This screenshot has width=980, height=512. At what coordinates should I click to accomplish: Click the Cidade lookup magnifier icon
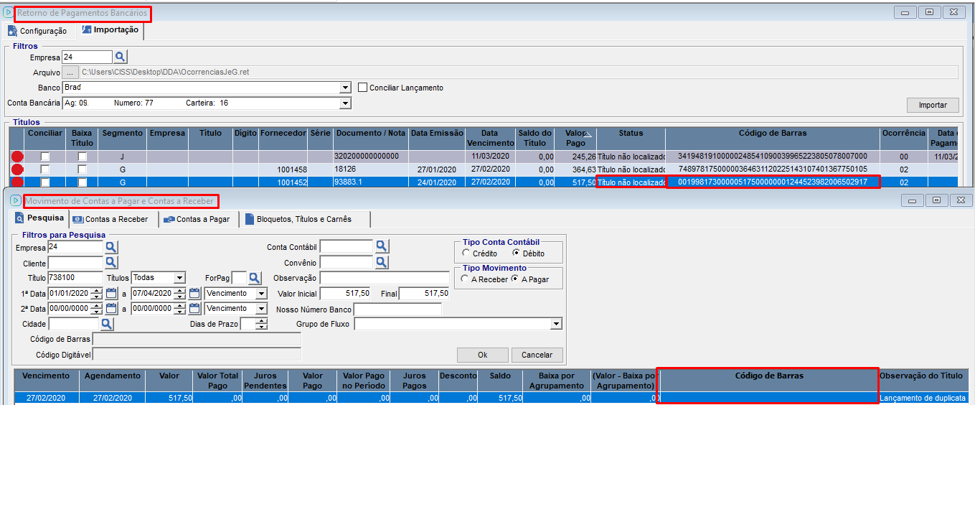pyautogui.click(x=106, y=324)
